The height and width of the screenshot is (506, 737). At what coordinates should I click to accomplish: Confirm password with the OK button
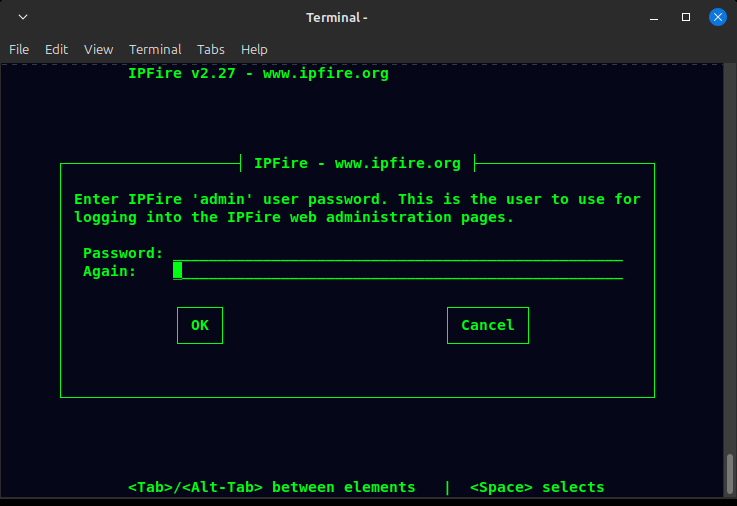pos(200,325)
